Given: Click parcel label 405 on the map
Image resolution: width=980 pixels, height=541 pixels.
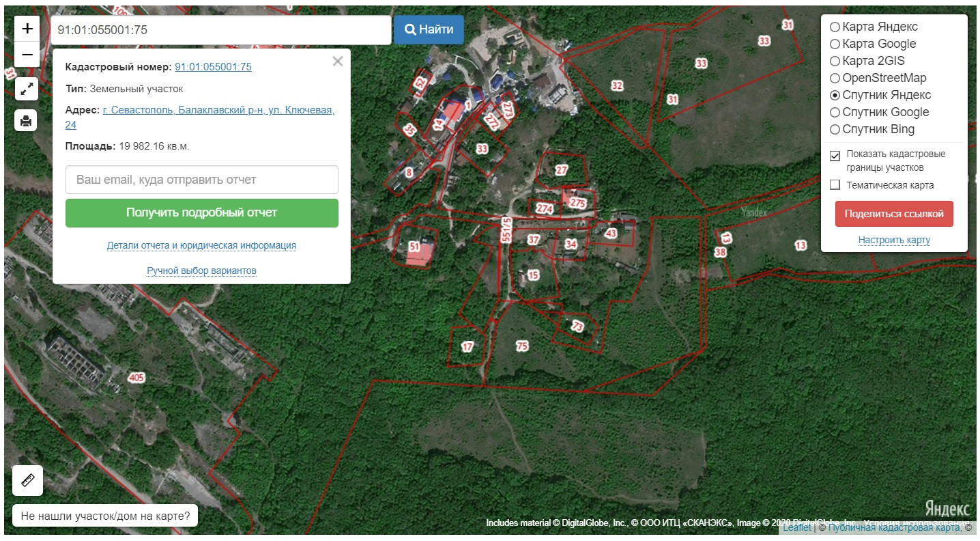Looking at the screenshot, I should click(136, 378).
